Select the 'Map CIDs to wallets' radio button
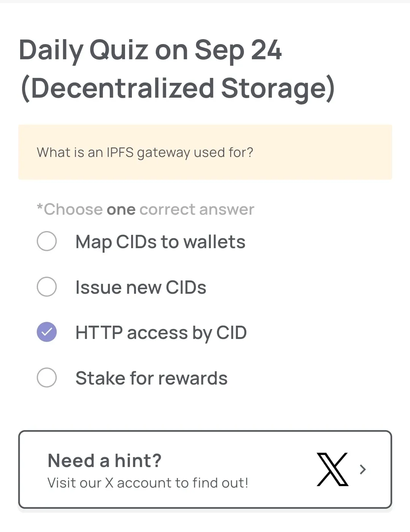This screenshot has height=532, width=410. coord(46,241)
